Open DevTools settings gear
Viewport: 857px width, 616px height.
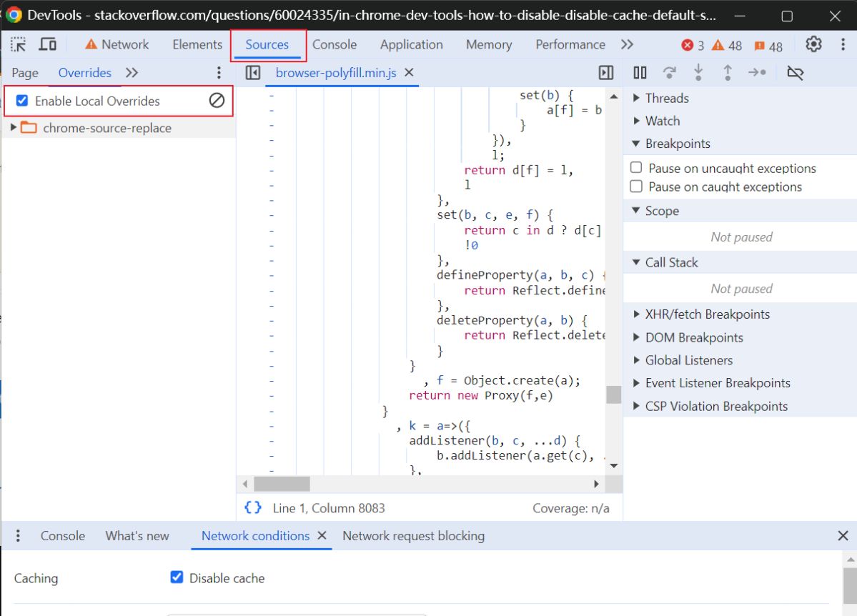(813, 44)
